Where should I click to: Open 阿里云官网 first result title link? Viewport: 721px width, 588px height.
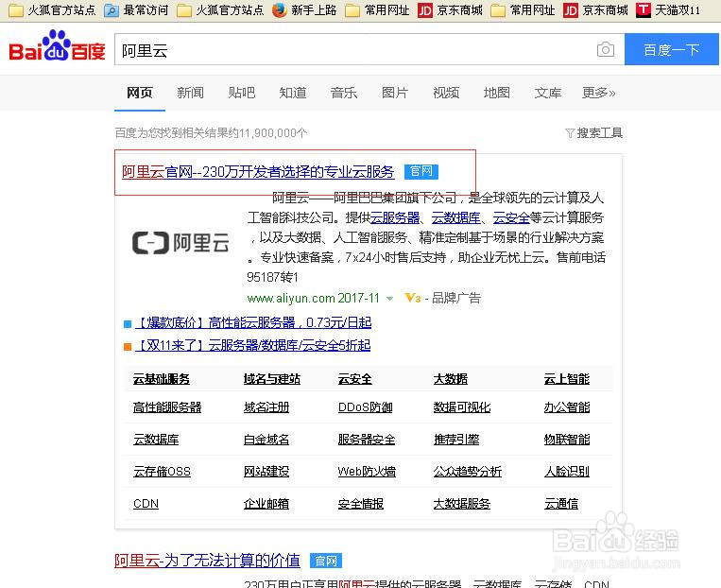[258, 172]
